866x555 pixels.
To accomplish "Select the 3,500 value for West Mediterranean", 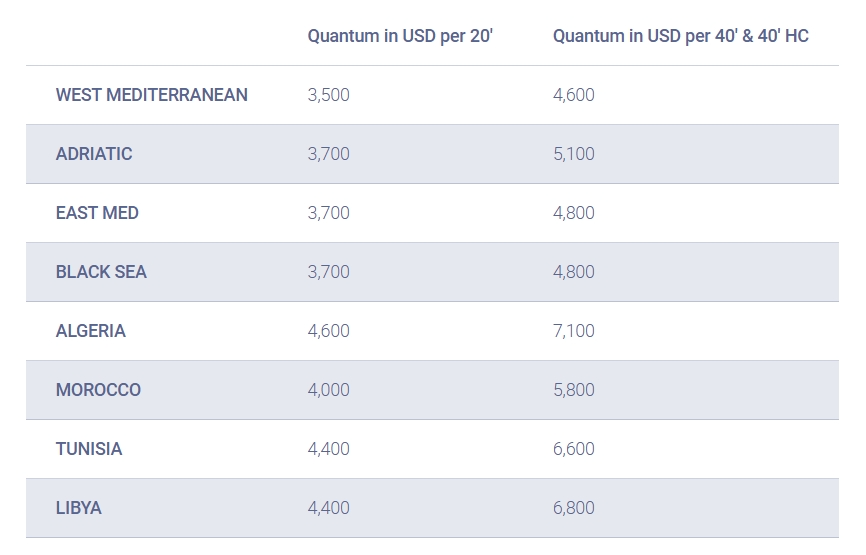I will tap(329, 95).
